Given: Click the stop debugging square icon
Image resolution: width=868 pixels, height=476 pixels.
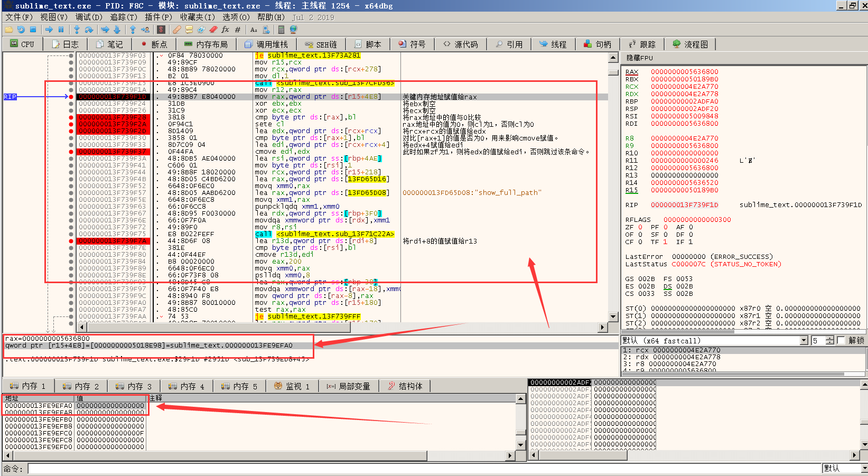Looking at the screenshot, I should (x=33, y=30).
